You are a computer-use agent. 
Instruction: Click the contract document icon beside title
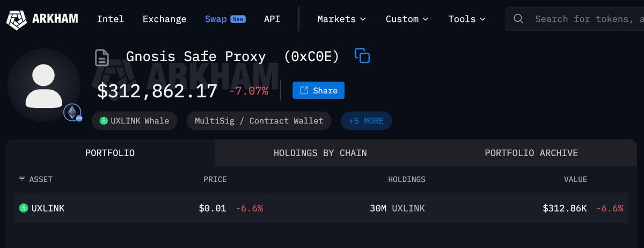[x=102, y=57]
